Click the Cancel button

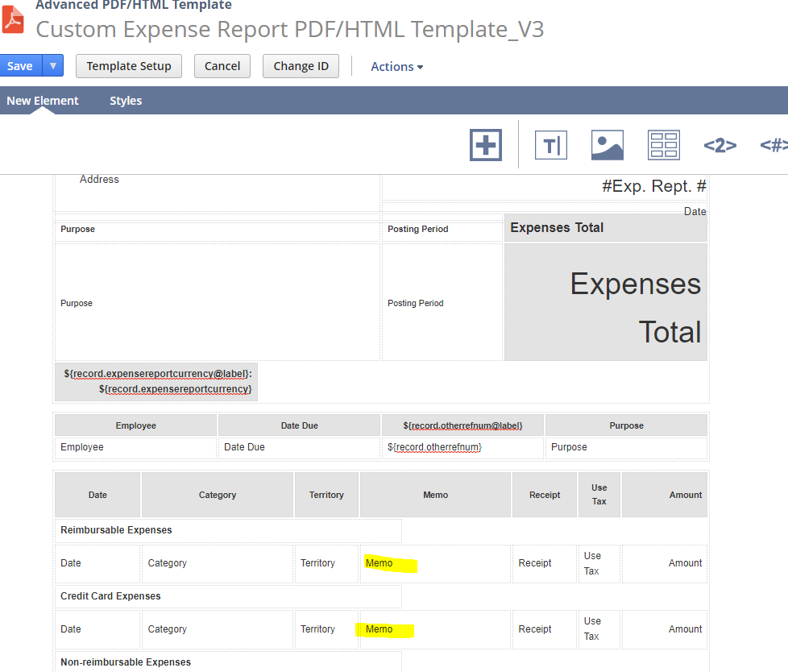pyautogui.click(x=222, y=65)
